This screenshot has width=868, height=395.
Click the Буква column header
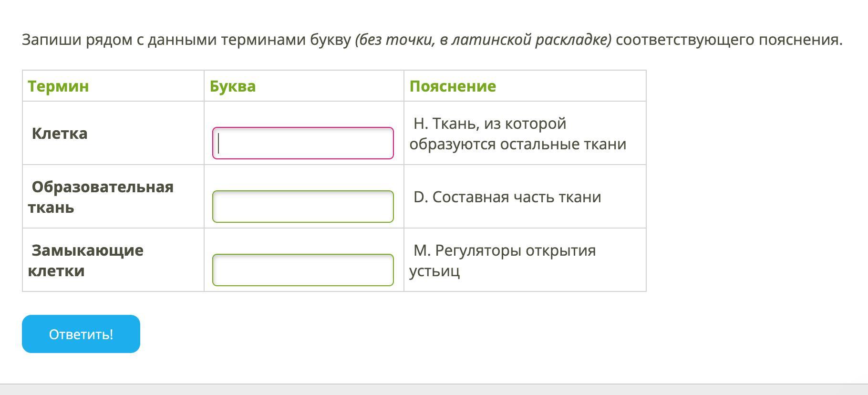pos(233,86)
